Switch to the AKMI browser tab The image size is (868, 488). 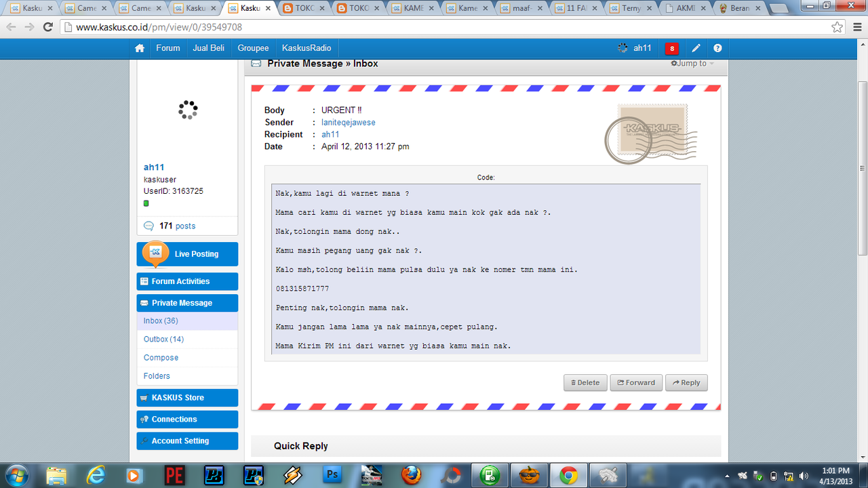click(686, 8)
